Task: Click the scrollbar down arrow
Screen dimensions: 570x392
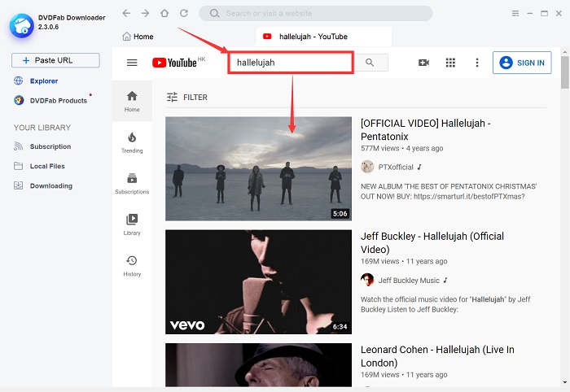Action: pyautogui.click(x=564, y=382)
